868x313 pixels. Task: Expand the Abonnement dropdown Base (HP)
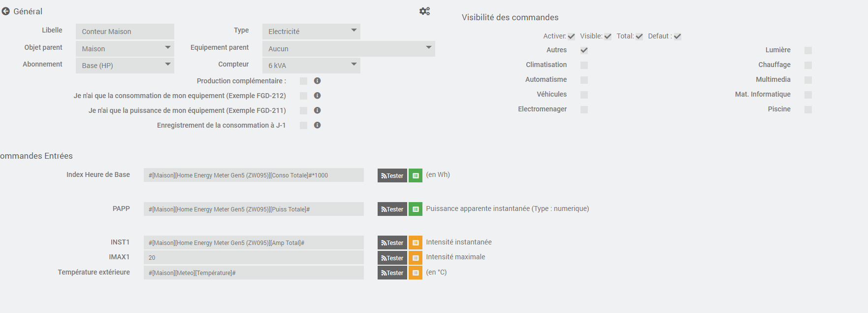click(125, 66)
